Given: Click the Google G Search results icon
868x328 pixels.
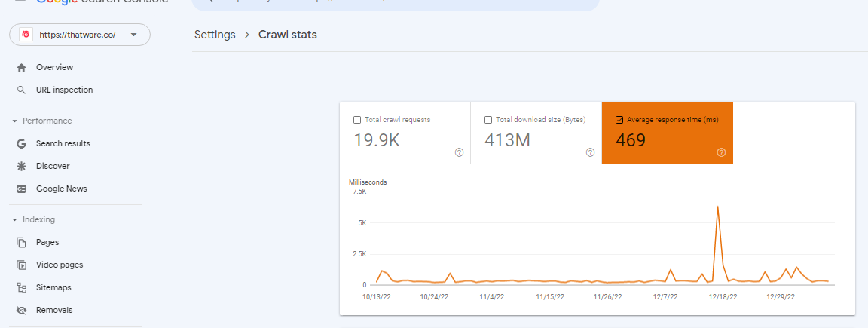Looking at the screenshot, I should pos(22,143).
